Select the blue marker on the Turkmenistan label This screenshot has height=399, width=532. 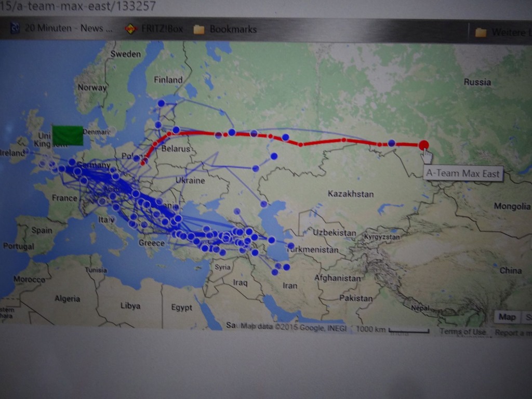coord(291,246)
